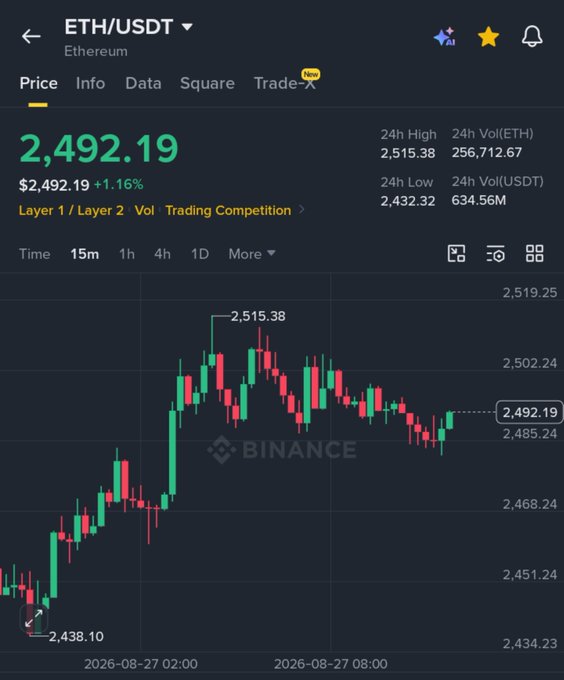564x680 pixels.
Task: Click the 24h Vol(USDT) value 634.56M
Action: coord(479,200)
